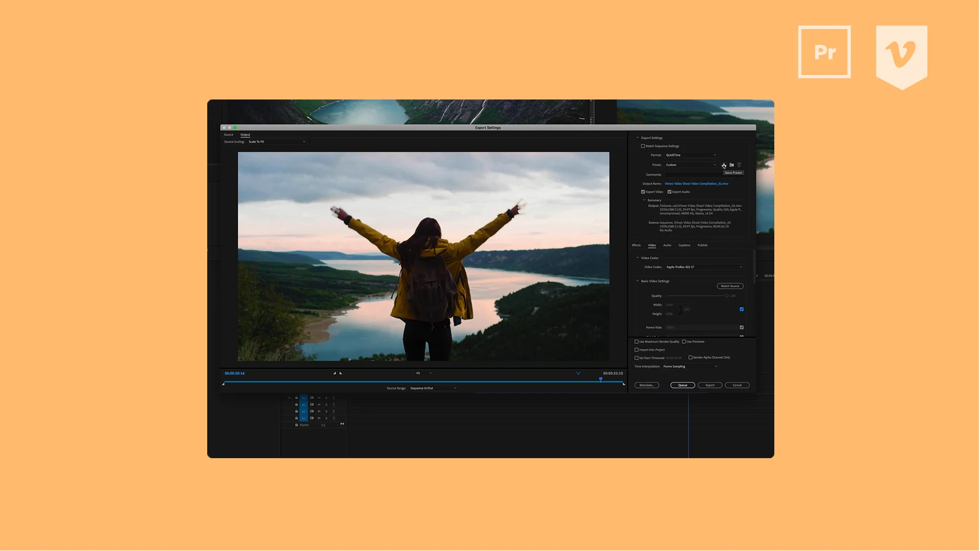Open the Time Interpolation dropdown
Image resolution: width=980 pixels, height=551 pixels.
[690, 366]
